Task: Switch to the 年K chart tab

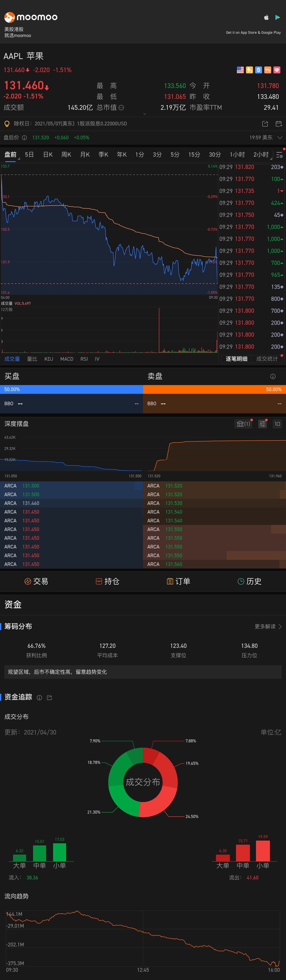Action: click(122, 154)
